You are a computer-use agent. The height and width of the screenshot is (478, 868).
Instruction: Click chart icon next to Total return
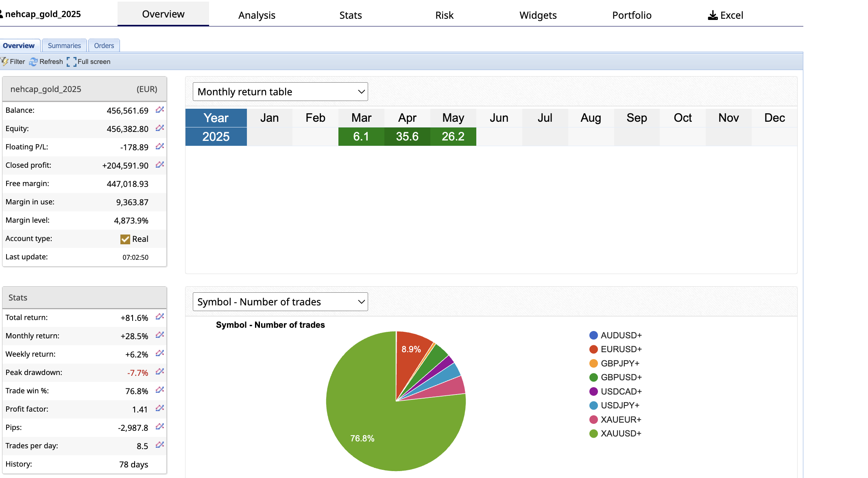(x=159, y=317)
